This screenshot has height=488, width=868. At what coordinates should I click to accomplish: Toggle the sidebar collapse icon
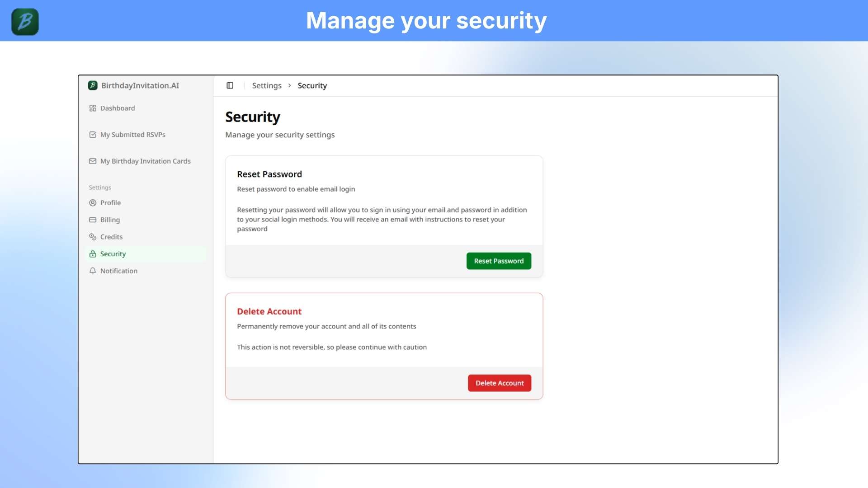click(x=230, y=85)
